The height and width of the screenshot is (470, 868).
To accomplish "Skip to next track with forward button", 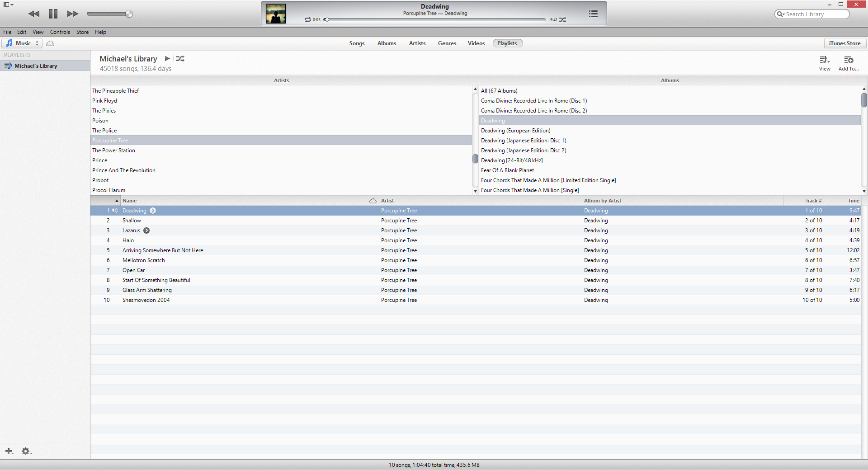I will pos(72,14).
